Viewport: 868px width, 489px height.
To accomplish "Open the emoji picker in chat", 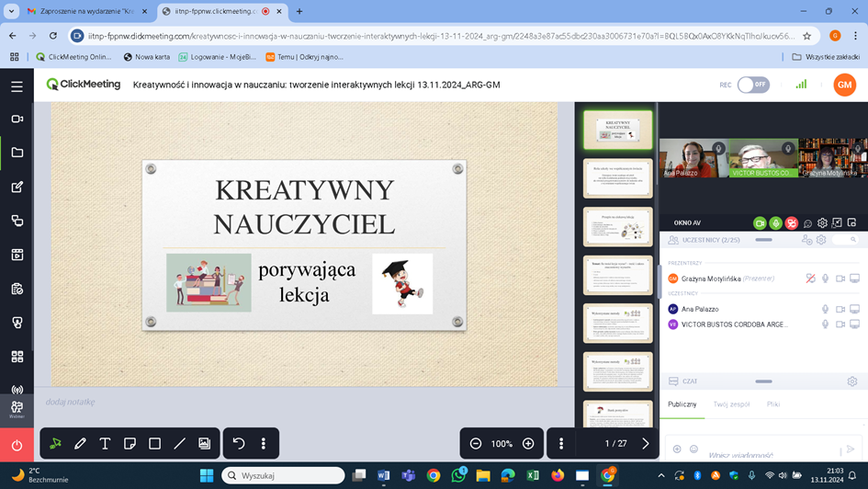I will coord(693,449).
